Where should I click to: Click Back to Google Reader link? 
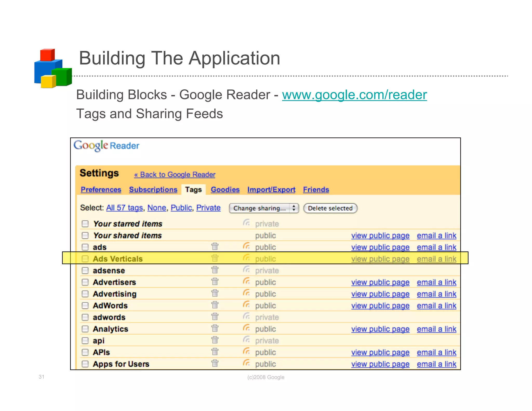[x=175, y=175]
